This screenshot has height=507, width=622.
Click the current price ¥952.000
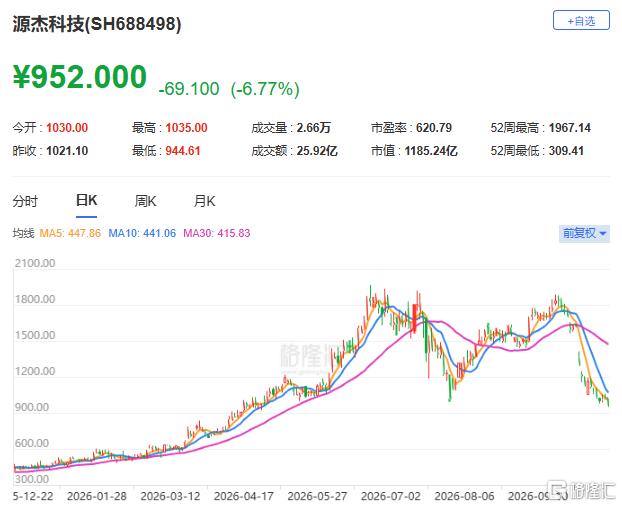click(80, 77)
